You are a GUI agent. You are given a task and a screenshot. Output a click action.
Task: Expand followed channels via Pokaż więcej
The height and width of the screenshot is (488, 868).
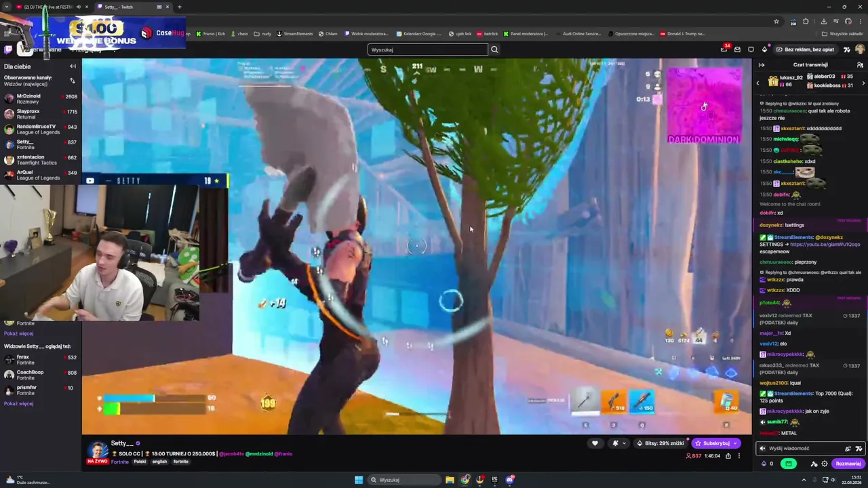pos(18,333)
